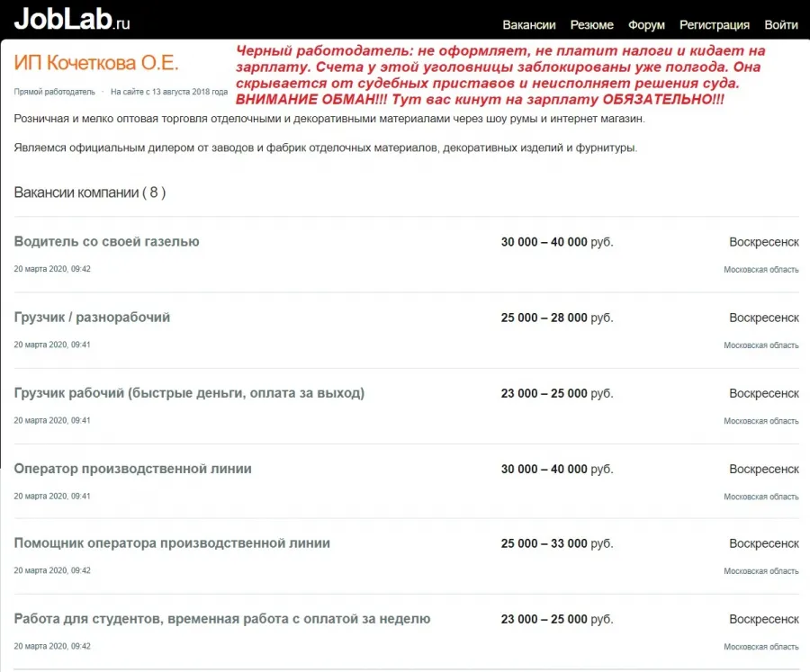This screenshot has height=672, width=810.
Task: Click the Войти login link
Action: [x=781, y=25]
